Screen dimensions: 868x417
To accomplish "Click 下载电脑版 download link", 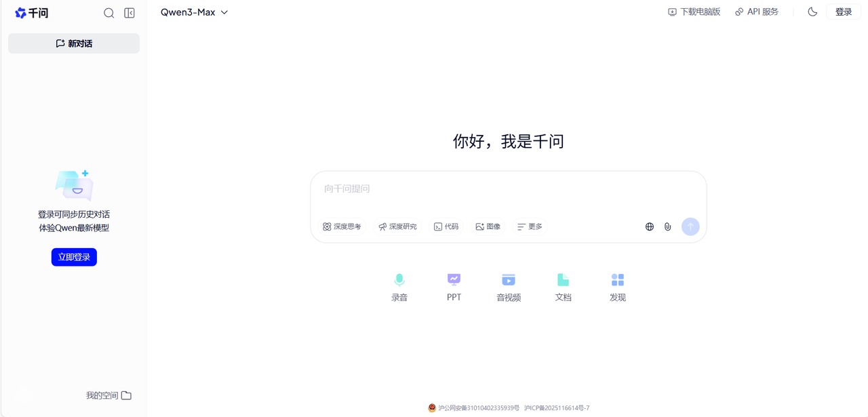I will [x=694, y=12].
